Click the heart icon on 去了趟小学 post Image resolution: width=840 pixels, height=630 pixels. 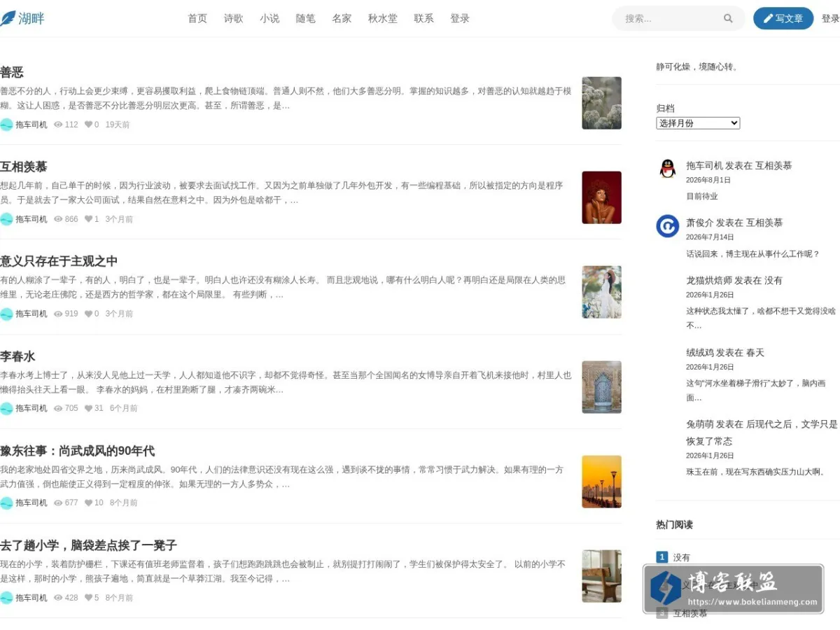pos(88,598)
